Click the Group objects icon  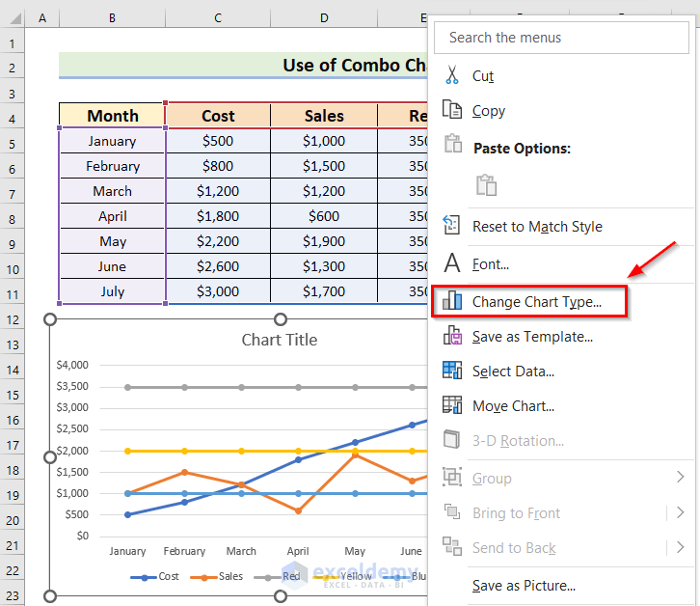pos(452,477)
